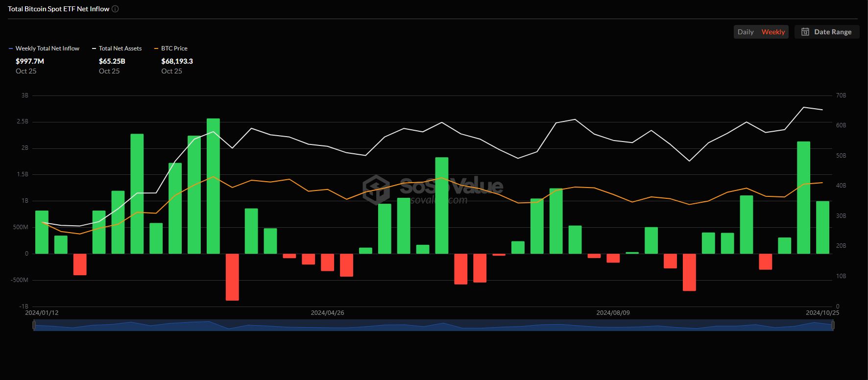Toggle Total Net Assets legend series
This screenshot has height=380, width=868.
117,48
